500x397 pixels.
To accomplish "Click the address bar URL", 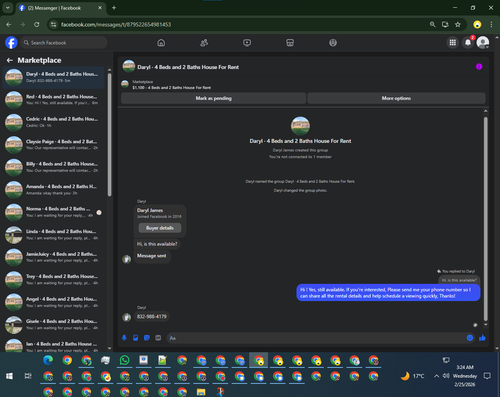I will 116,24.
